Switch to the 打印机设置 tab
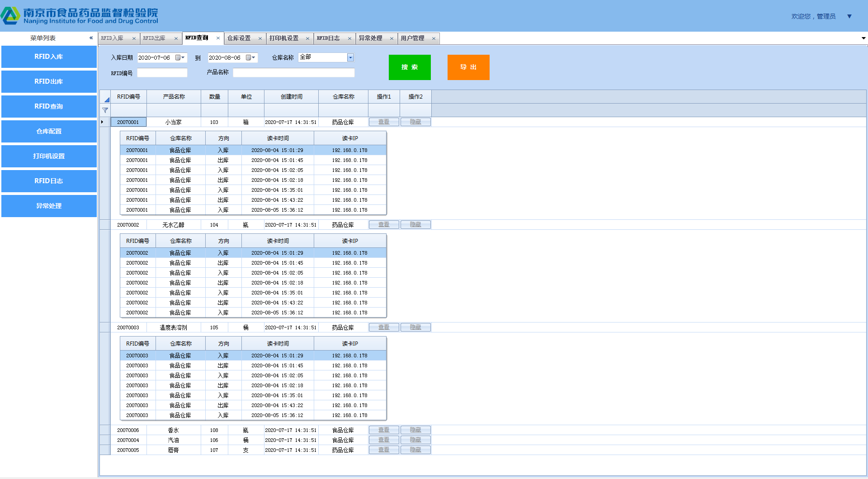Screen dimensions: 868x479 (284, 38)
